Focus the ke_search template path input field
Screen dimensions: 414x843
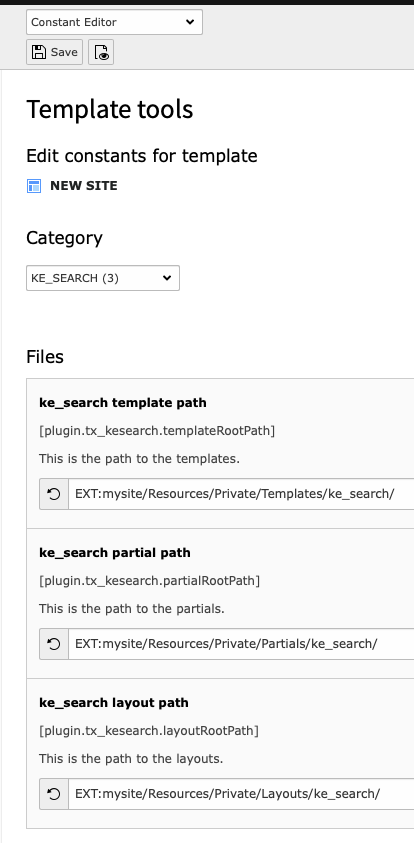point(241,494)
